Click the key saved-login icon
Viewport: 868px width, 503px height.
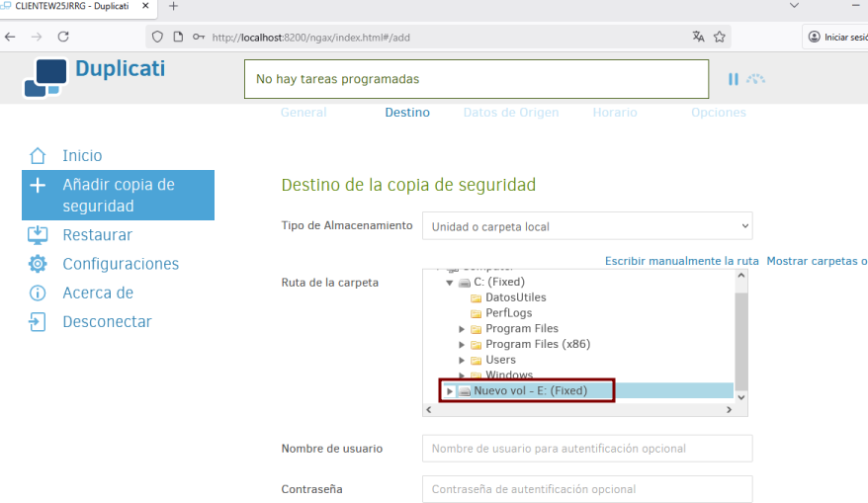tap(198, 38)
